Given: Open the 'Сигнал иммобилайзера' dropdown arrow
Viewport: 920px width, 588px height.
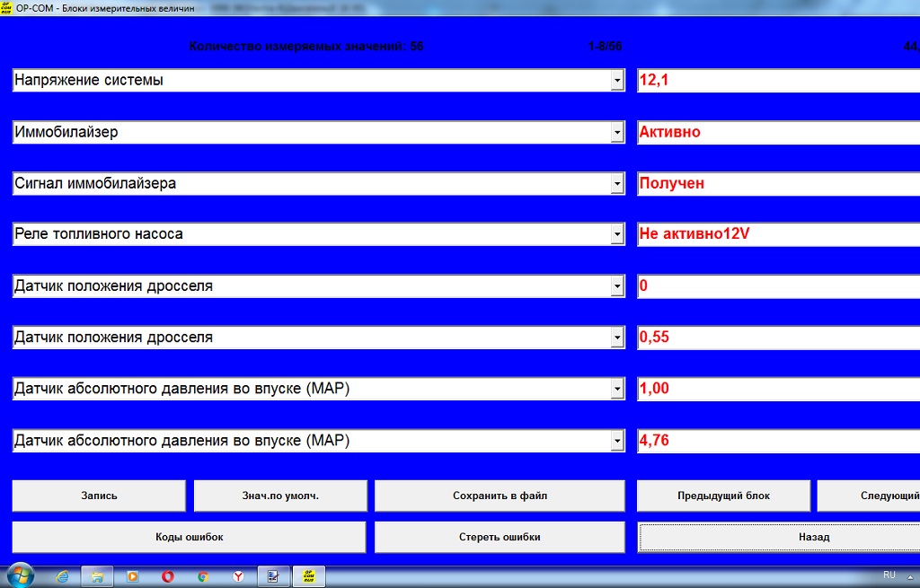Looking at the screenshot, I should pos(617,184).
